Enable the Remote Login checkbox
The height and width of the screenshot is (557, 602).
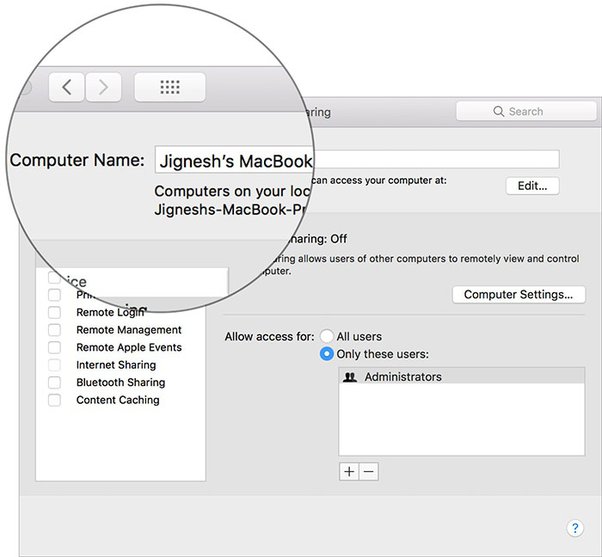(55, 312)
